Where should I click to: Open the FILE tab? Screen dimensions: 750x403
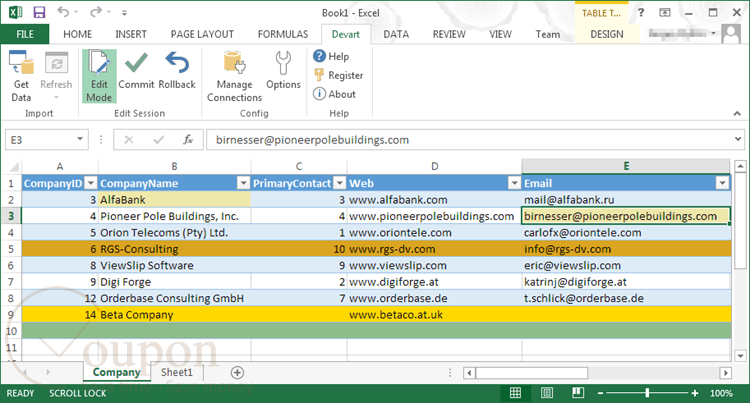coord(25,34)
